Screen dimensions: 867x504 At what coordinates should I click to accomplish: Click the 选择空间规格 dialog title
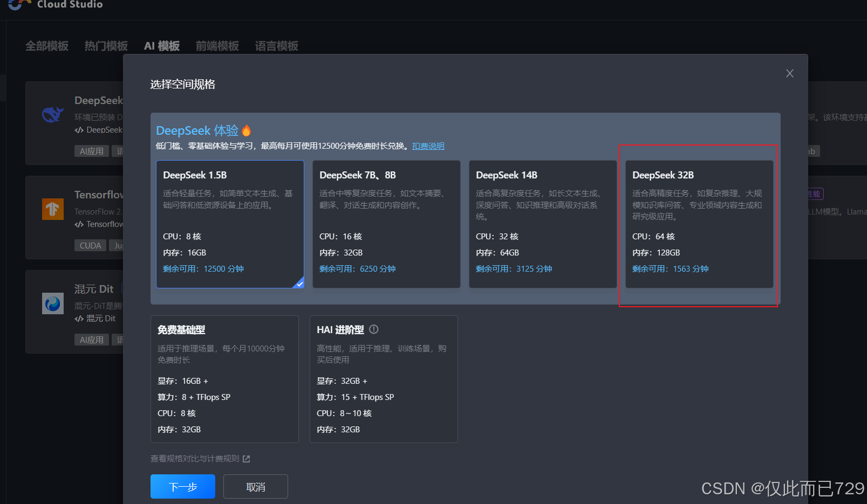click(182, 85)
